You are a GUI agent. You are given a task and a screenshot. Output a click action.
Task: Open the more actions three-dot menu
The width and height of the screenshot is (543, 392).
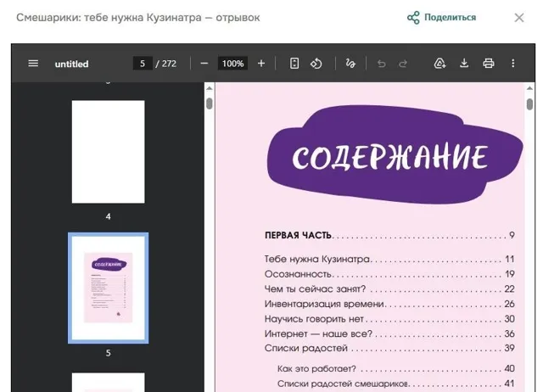click(512, 64)
